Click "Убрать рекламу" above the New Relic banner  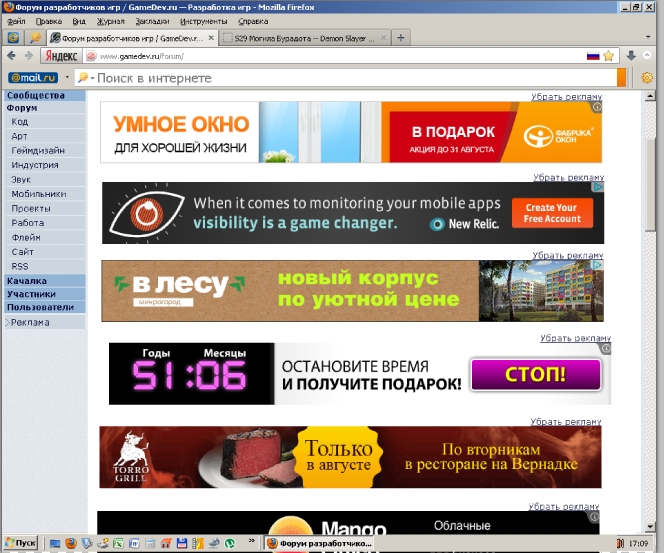click(x=568, y=177)
